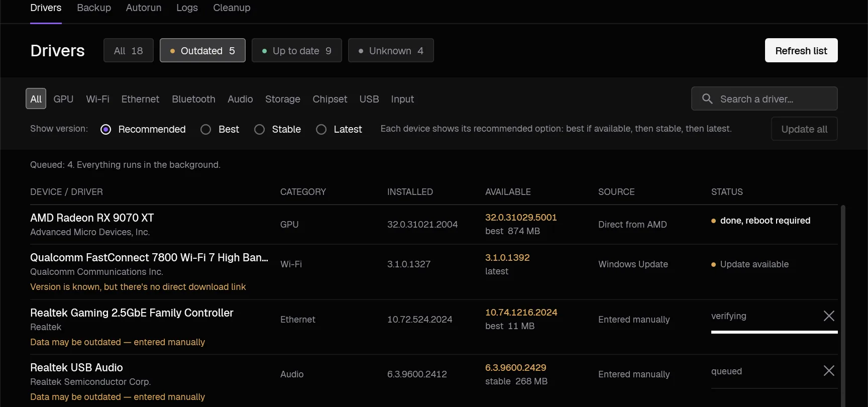This screenshot has width=868, height=407.
Task: Filter drivers by Up to date status
Action: click(x=297, y=50)
